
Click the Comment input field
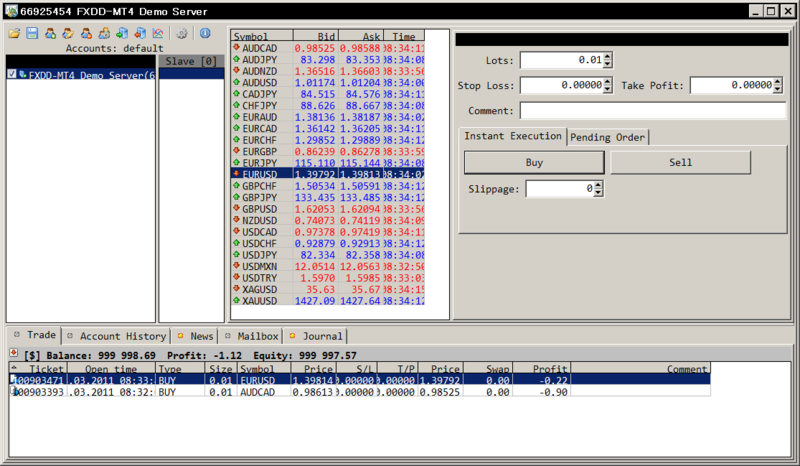point(653,110)
